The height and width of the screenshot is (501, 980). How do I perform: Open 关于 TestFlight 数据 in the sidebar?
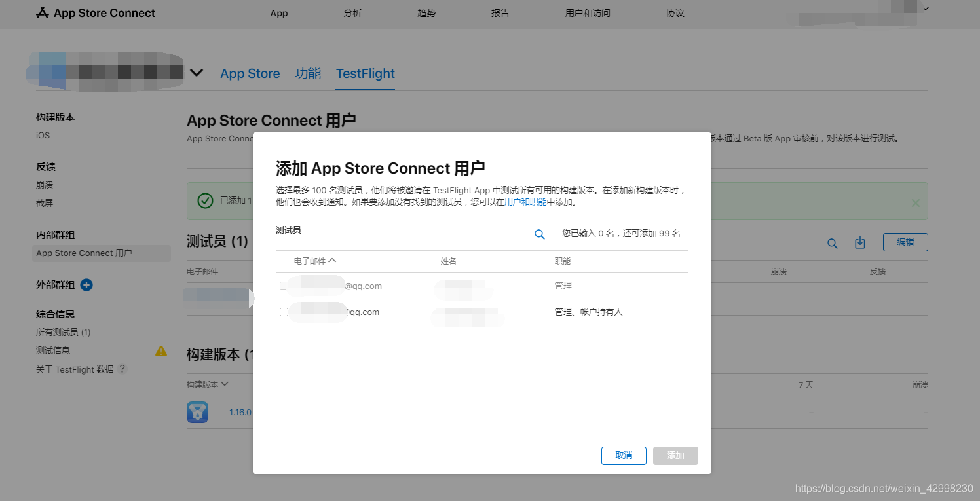pos(75,369)
